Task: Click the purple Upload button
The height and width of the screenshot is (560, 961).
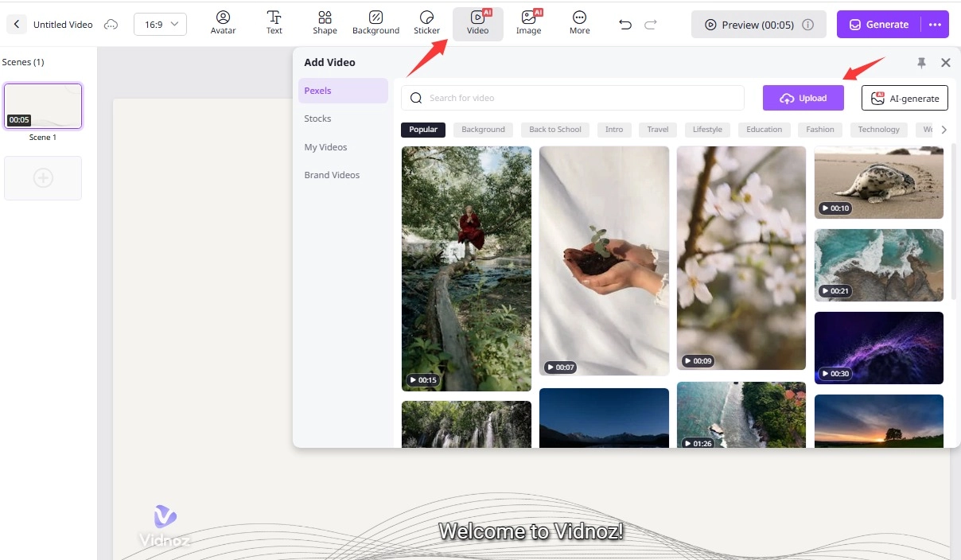Action: pyautogui.click(x=803, y=98)
